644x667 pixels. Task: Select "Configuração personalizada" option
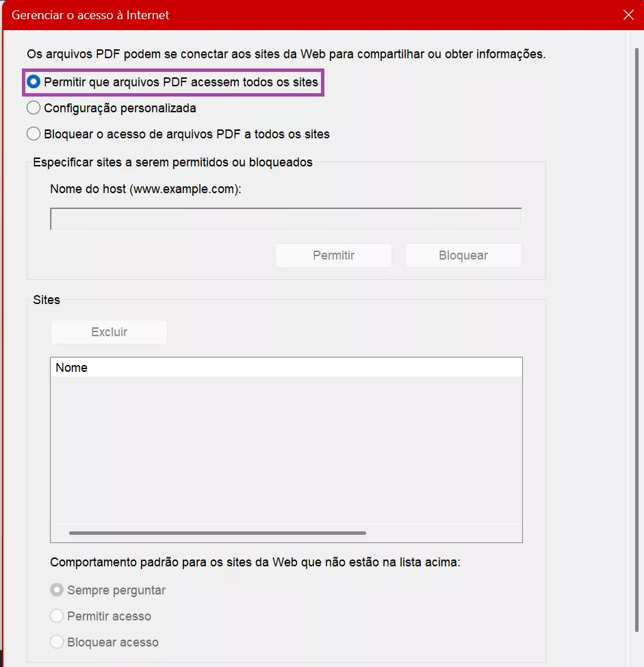pyautogui.click(x=34, y=108)
